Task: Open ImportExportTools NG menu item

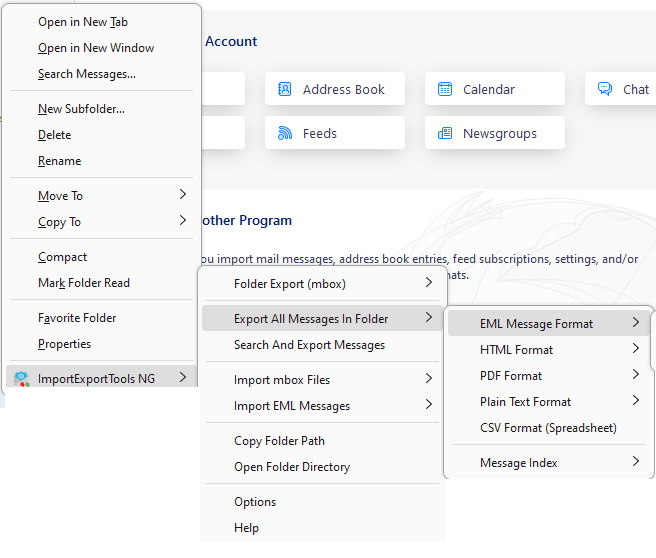Action: (x=102, y=378)
